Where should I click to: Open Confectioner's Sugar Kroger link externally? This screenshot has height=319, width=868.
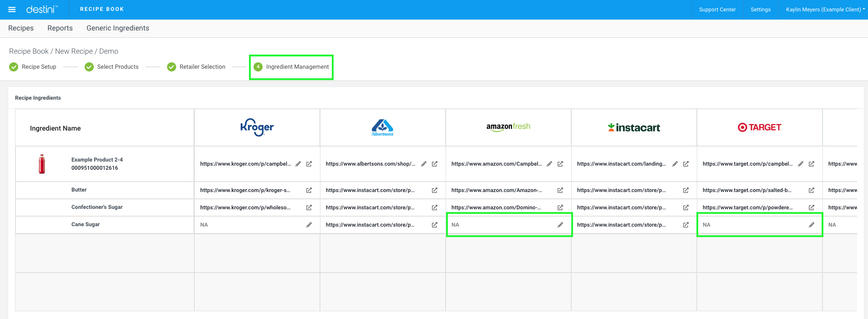pyautogui.click(x=309, y=208)
